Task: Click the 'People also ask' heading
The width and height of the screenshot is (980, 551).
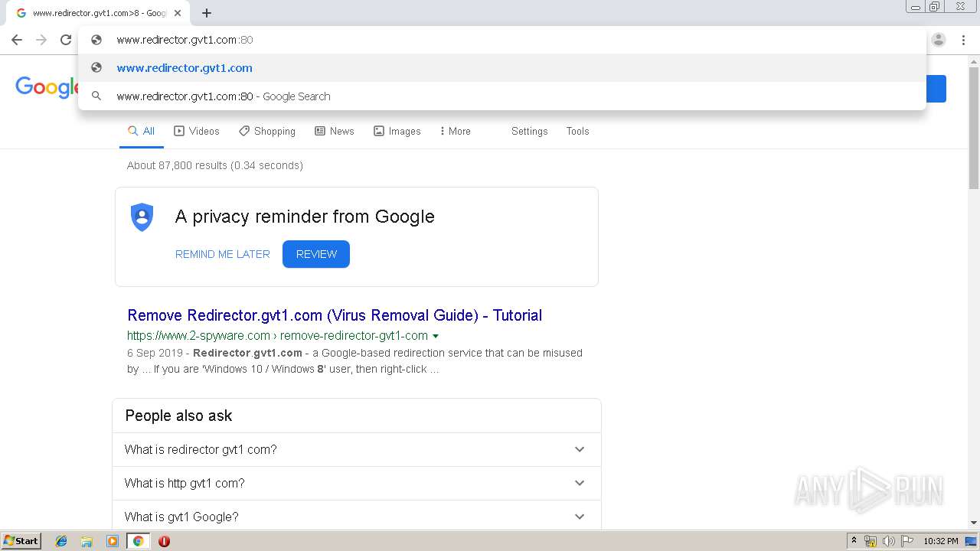Action: pyautogui.click(x=178, y=416)
